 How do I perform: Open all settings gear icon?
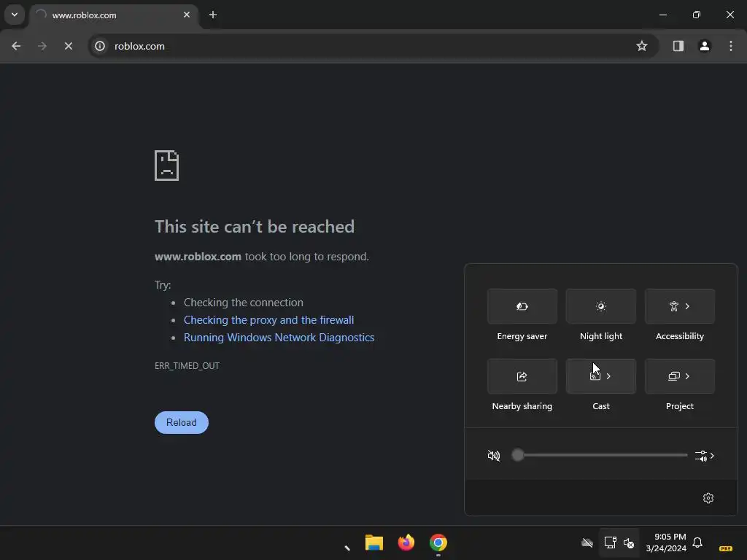pos(708,498)
